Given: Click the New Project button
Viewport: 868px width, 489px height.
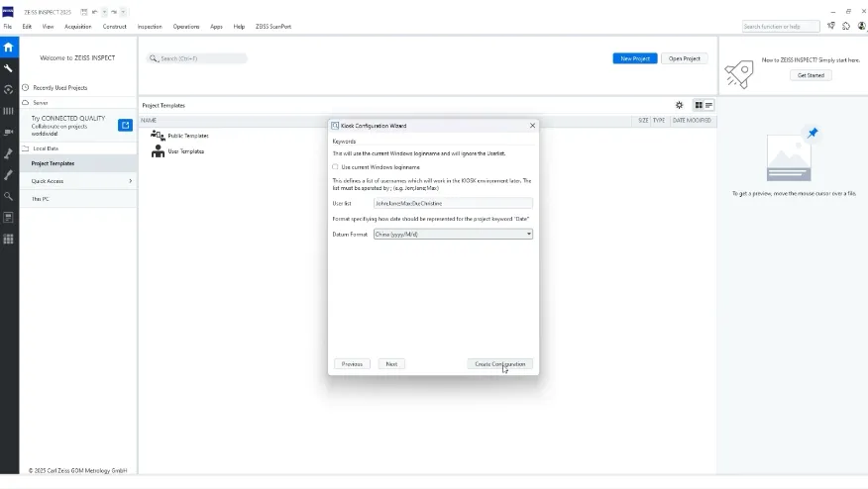Looking at the screenshot, I should [x=635, y=58].
